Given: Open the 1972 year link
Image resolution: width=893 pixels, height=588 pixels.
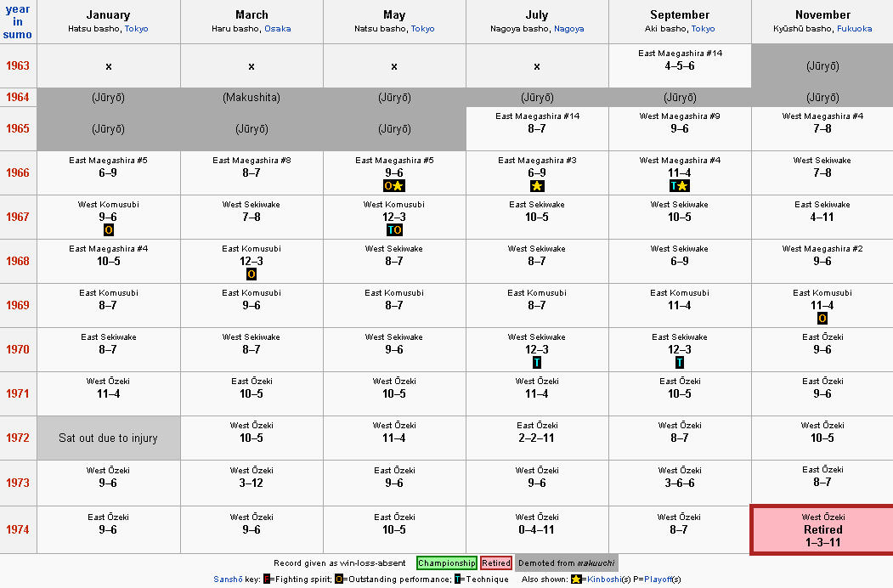Looking at the screenshot, I should [x=18, y=438].
